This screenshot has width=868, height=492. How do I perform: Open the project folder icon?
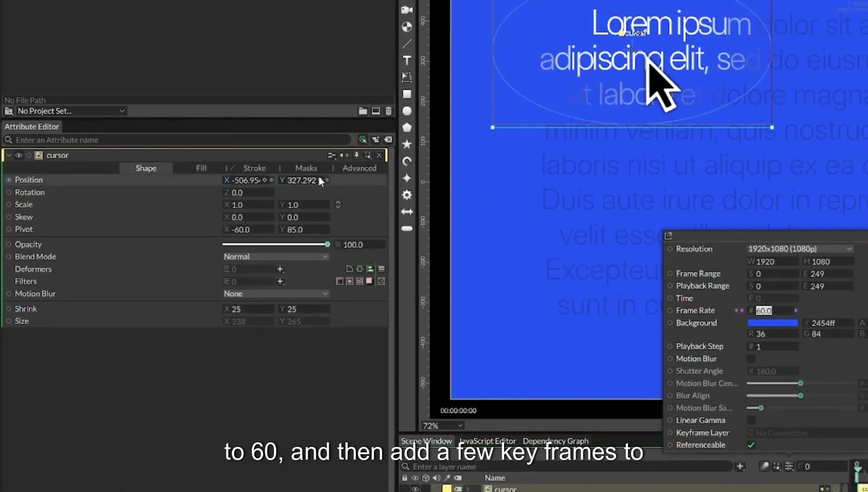click(363, 111)
